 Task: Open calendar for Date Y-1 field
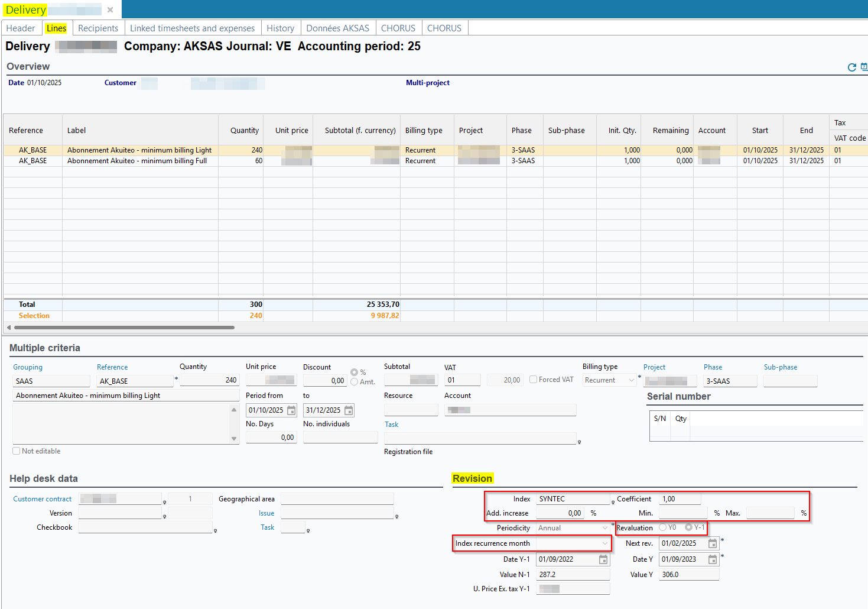point(603,559)
